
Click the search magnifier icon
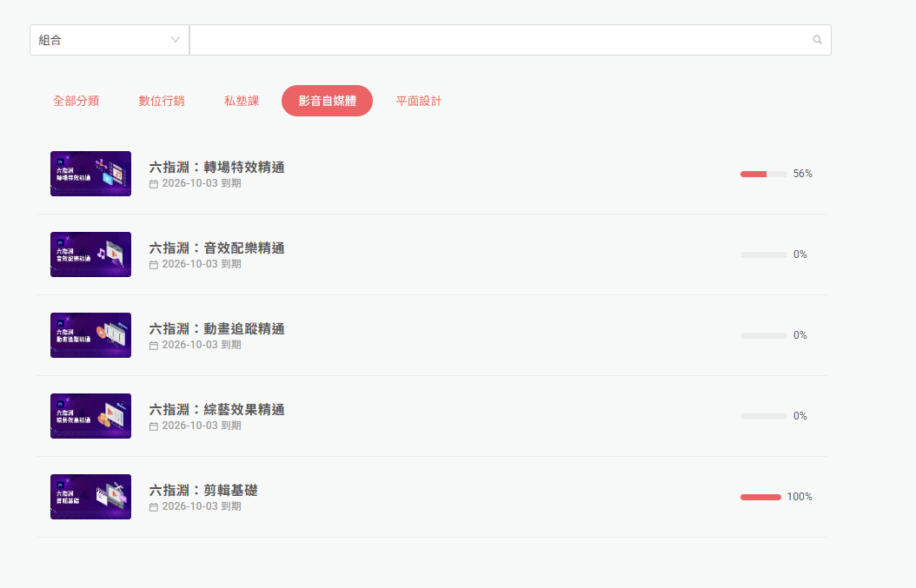point(817,40)
